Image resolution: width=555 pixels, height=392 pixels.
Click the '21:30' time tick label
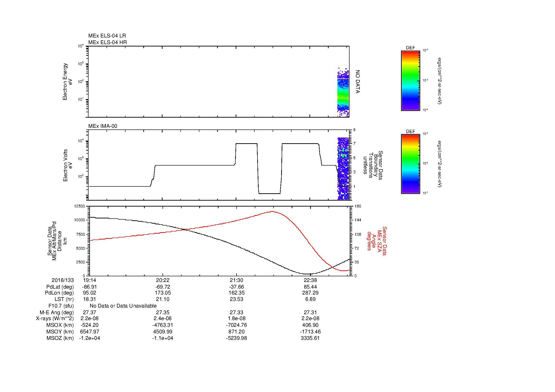pyautogui.click(x=236, y=280)
